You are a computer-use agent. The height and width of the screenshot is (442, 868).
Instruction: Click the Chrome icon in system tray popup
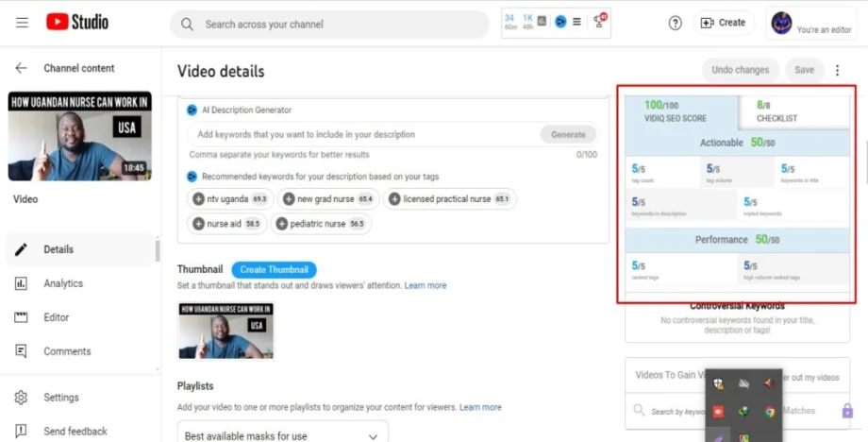770,412
